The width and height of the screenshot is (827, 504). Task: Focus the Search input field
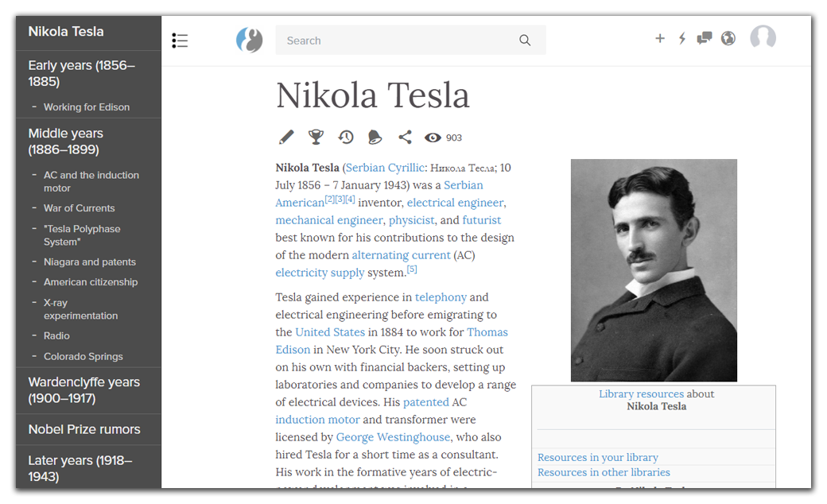coord(410,40)
